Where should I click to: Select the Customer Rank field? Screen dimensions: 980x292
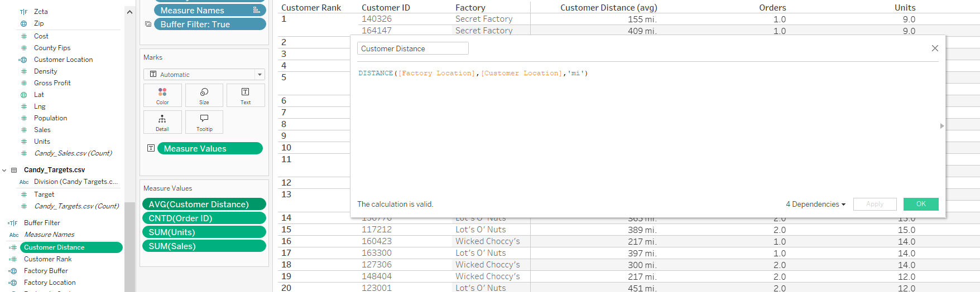tap(48, 259)
